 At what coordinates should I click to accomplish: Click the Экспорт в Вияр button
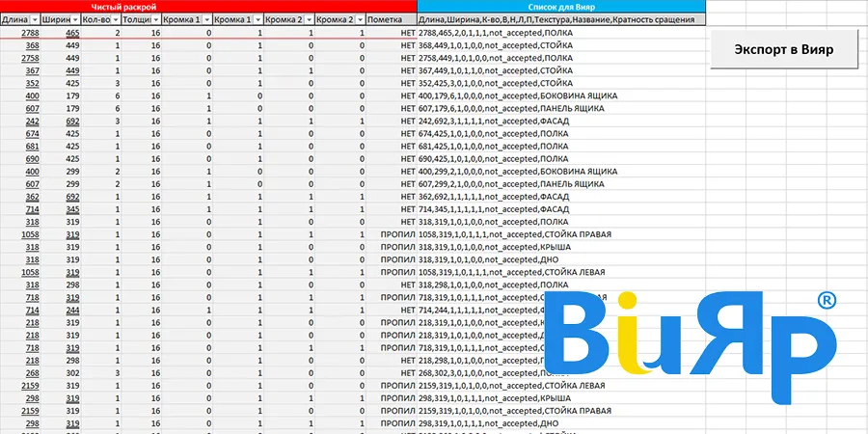click(783, 49)
